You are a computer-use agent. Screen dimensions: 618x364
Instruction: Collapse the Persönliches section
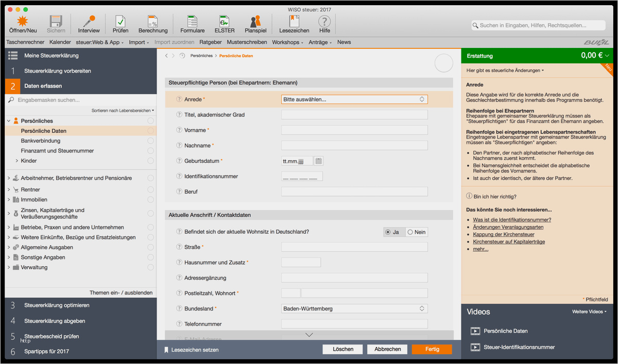pyautogui.click(x=9, y=121)
